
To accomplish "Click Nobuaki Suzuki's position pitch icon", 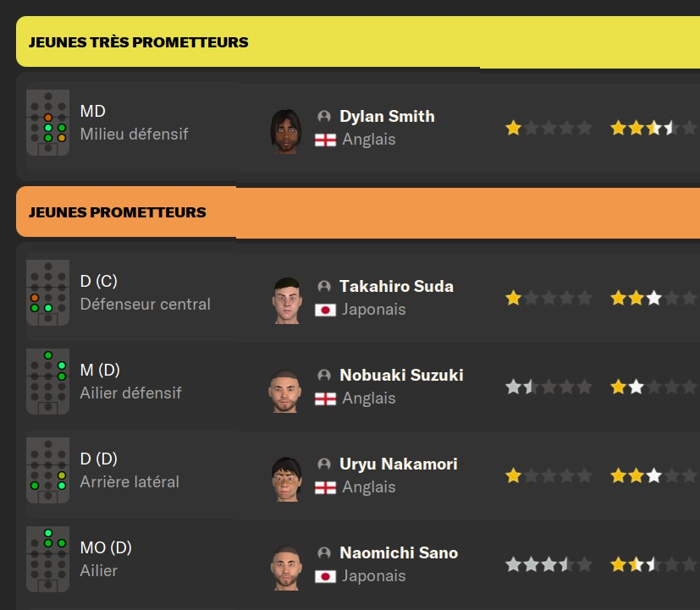I will 47,382.
